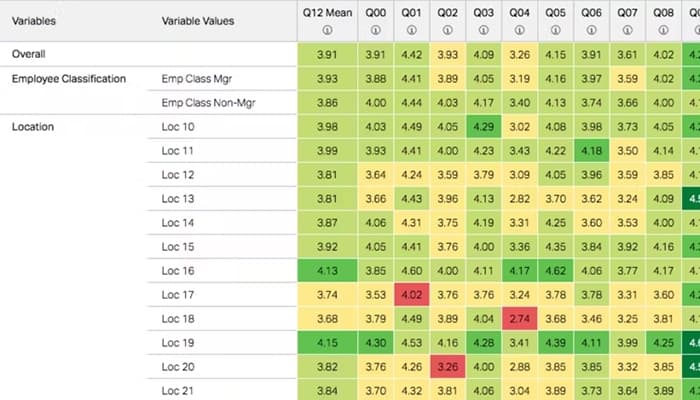Click info icon under Q04 column

click(520, 30)
